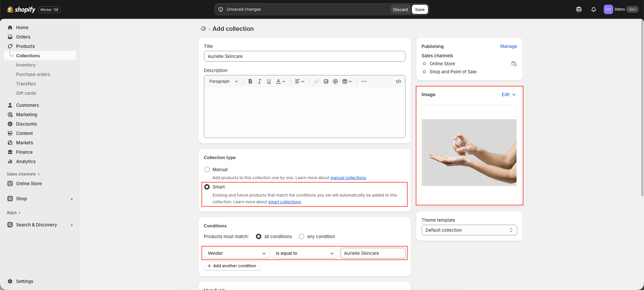Screen dimensions: 644x290
Task: Open the 'is equal to' operator dropdown
Action: (304, 253)
